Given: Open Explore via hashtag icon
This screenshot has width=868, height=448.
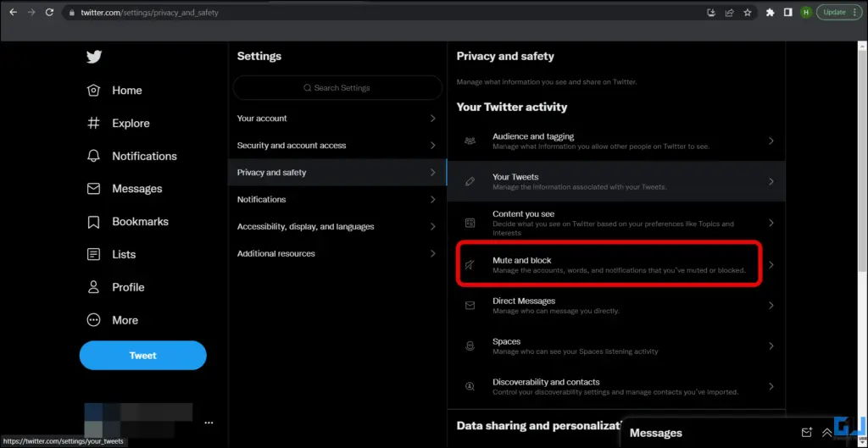Looking at the screenshot, I should click(93, 123).
